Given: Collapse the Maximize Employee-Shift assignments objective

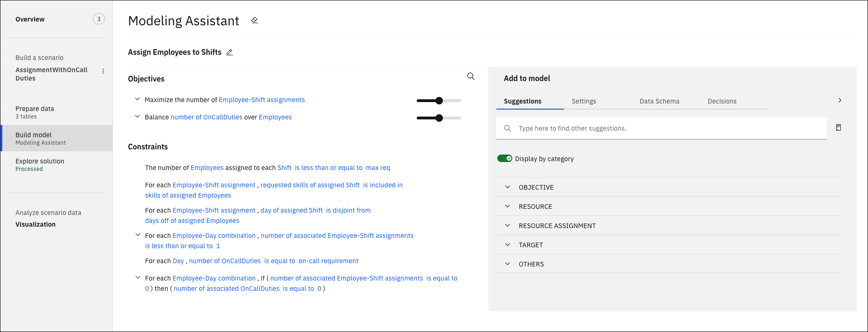Looking at the screenshot, I should (x=137, y=99).
